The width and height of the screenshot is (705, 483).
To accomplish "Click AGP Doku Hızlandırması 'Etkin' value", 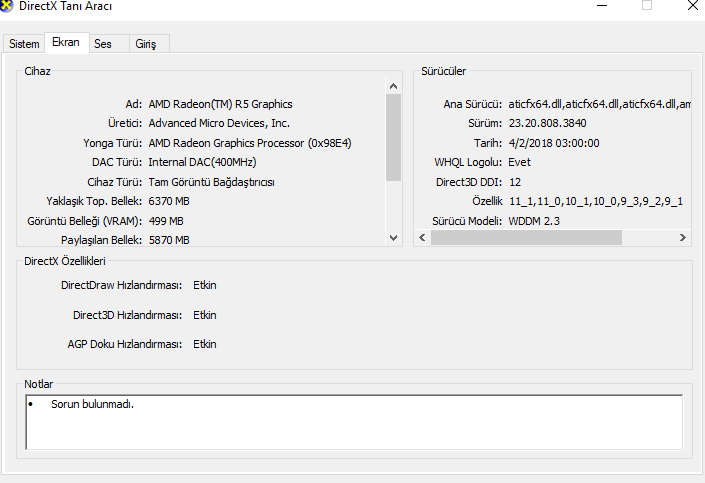I will (x=205, y=344).
